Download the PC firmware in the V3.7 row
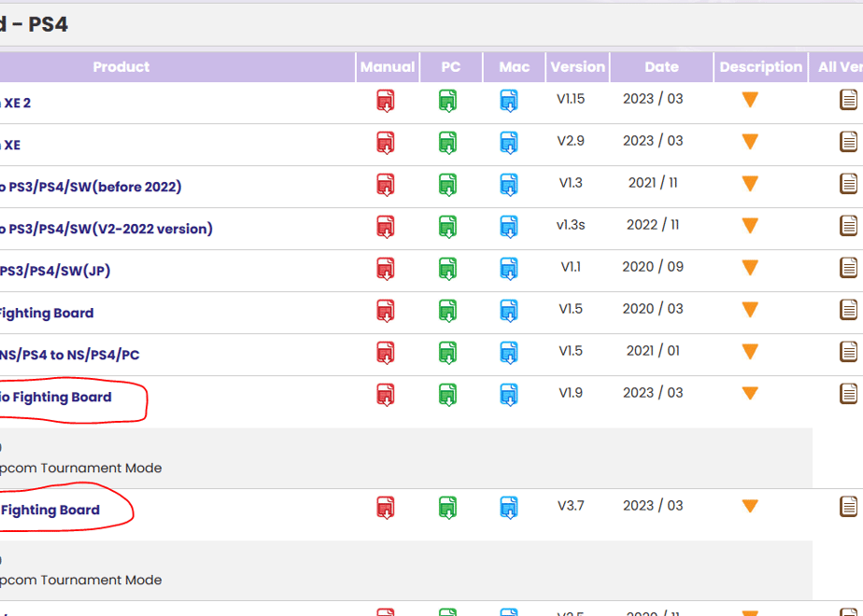This screenshot has width=863, height=616. click(x=448, y=508)
